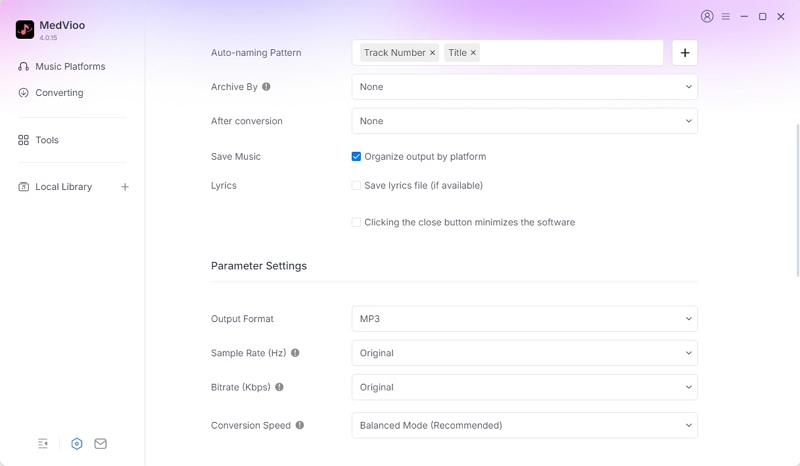Open the Sample Rate dropdown
Image resolution: width=800 pixels, height=466 pixels.
pyautogui.click(x=524, y=353)
